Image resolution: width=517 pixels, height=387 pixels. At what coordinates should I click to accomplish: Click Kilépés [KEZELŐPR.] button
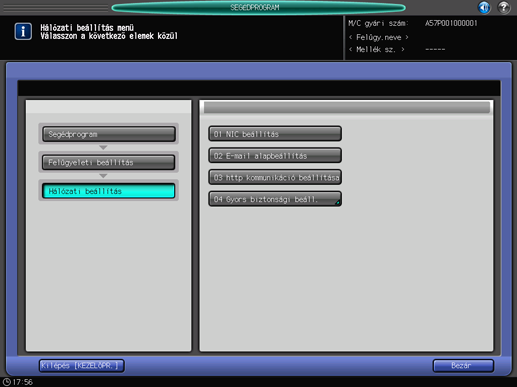pyautogui.click(x=82, y=366)
